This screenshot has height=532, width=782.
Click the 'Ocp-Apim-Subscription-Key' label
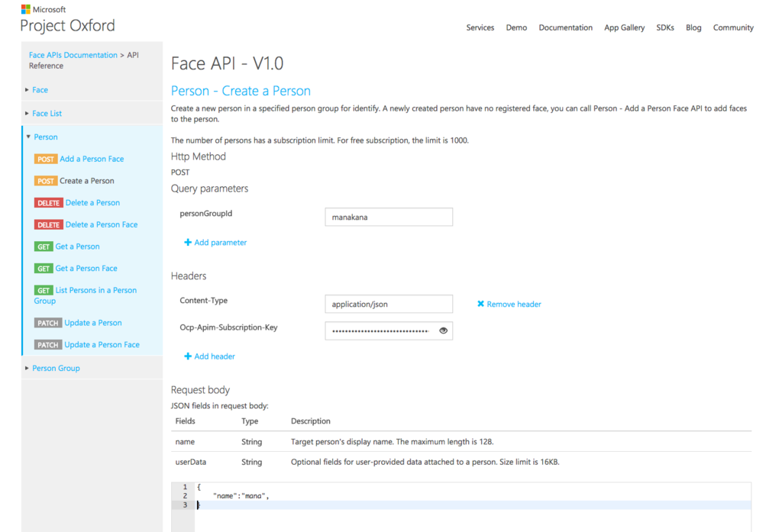[228, 327]
